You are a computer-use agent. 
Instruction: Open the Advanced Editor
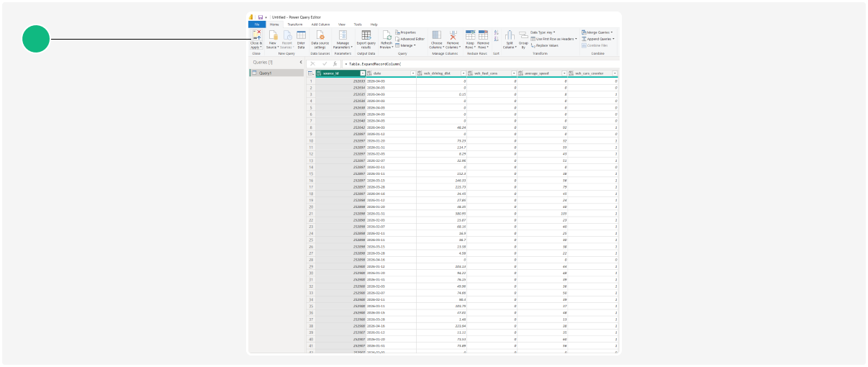pyautogui.click(x=410, y=39)
